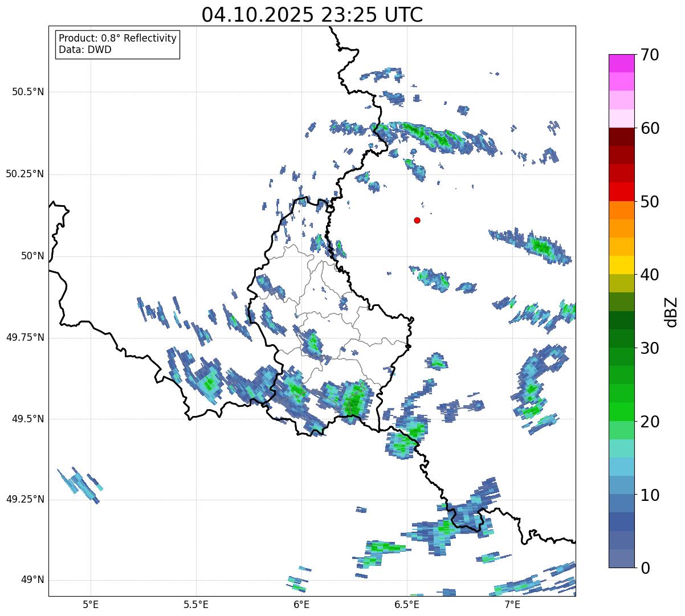Click the colorbar '10' tick label

(650, 495)
